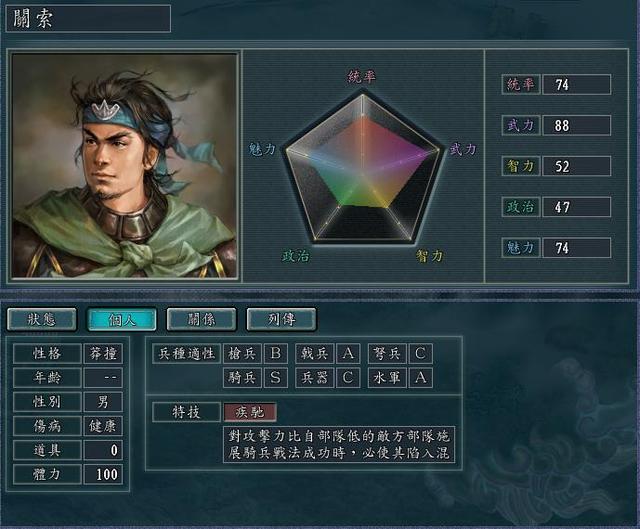Click the 騎兵 aptitude grade S
This screenshot has width=640, height=529.
click(276, 378)
